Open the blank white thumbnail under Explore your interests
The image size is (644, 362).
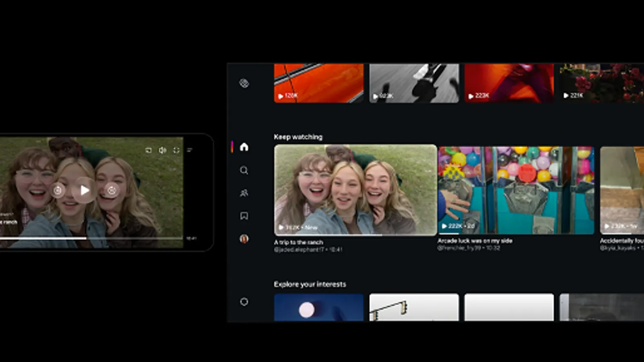pyautogui.click(x=509, y=307)
